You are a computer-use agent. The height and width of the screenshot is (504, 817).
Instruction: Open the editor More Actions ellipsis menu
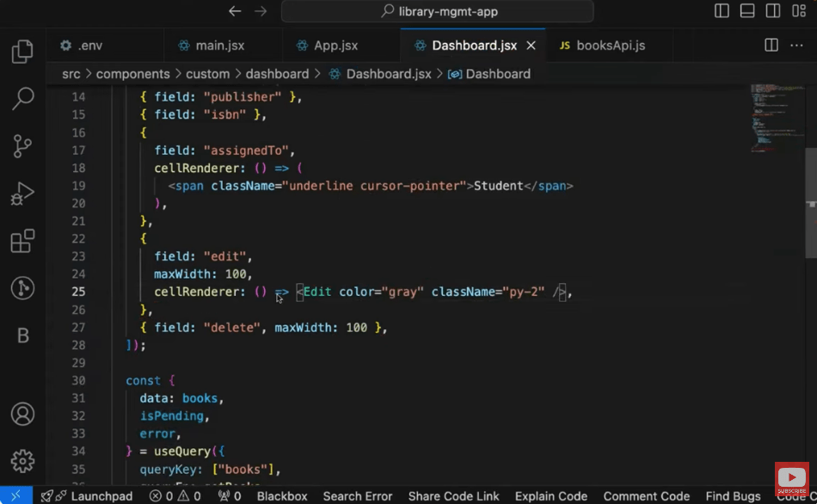[795, 45]
